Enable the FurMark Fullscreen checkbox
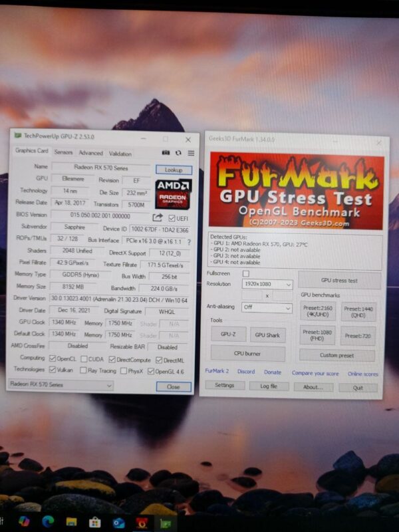 (x=246, y=273)
